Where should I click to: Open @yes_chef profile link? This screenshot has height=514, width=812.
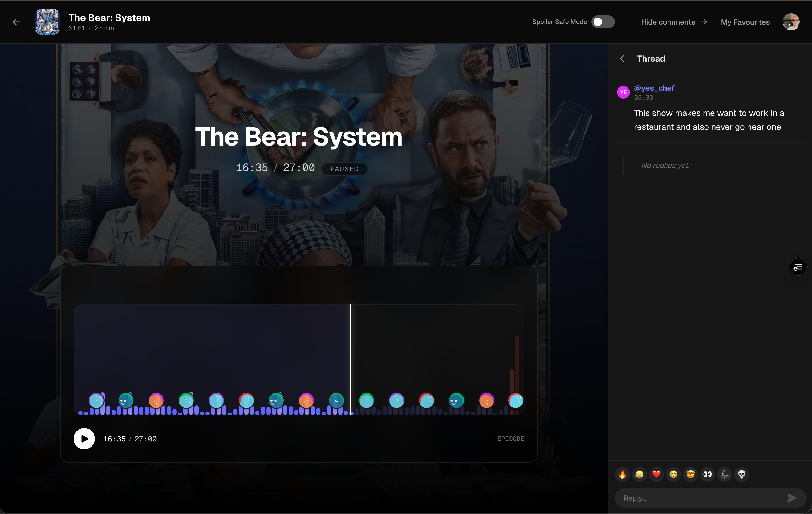tap(654, 88)
